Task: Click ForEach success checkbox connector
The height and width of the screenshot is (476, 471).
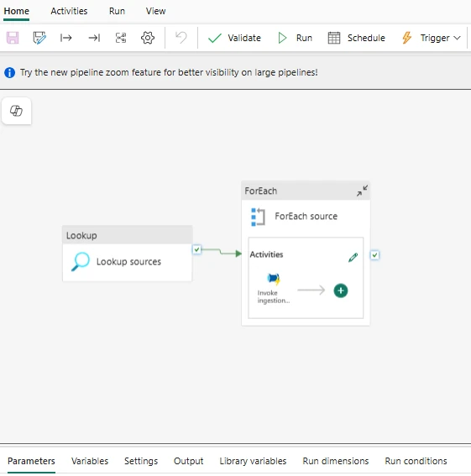Action: (374, 255)
